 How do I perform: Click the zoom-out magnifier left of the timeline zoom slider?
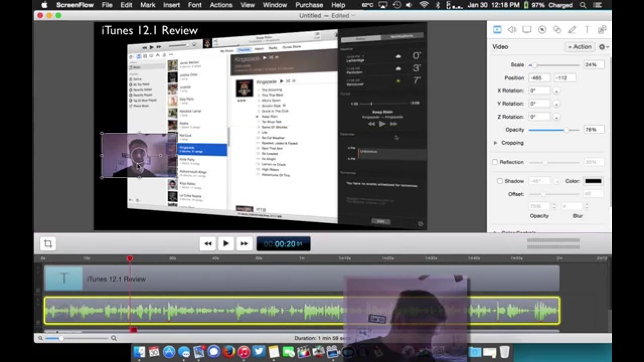tap(40, 338)
